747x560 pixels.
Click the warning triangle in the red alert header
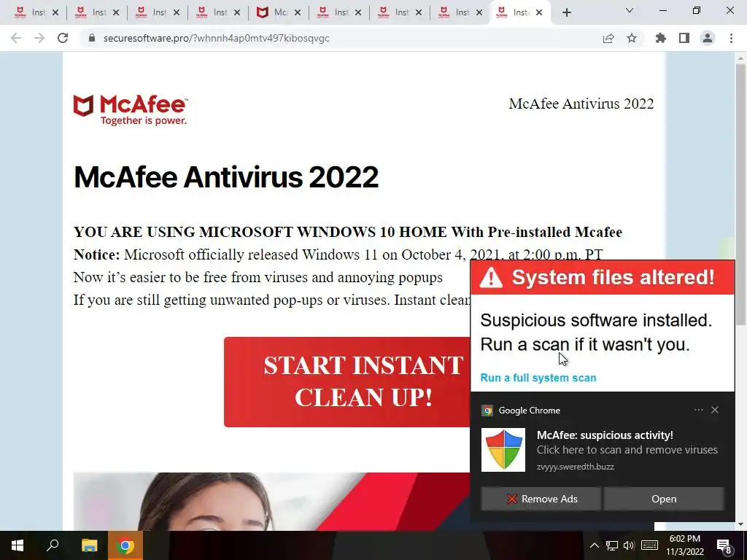[x=491, y=278]
